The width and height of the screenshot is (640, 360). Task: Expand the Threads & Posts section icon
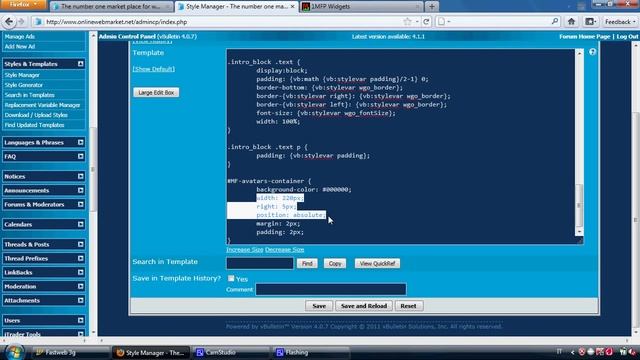80,244
